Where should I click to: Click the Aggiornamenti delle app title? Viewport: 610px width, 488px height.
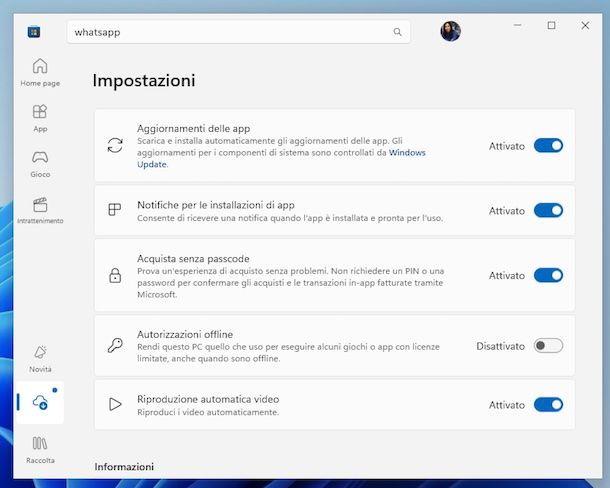pos(193,128)
